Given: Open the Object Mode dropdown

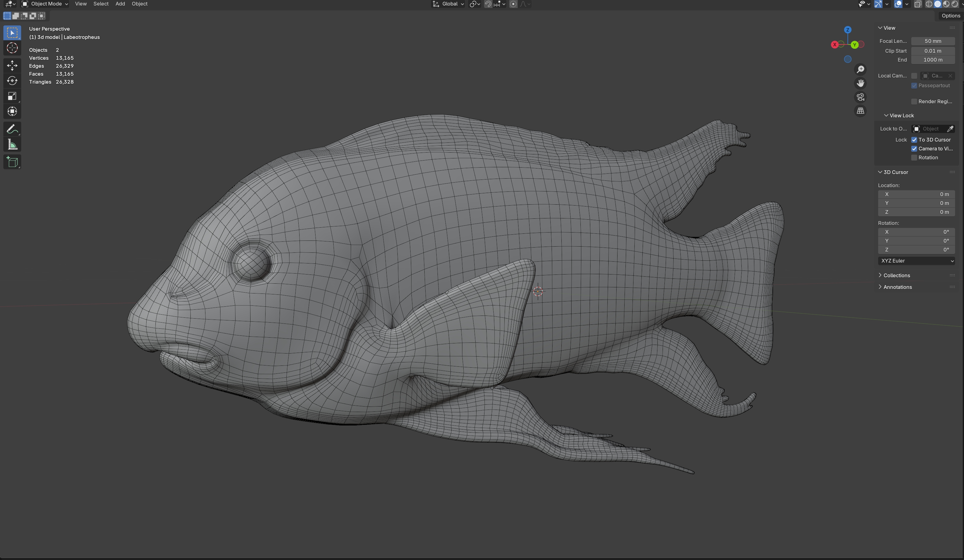Looking at the screenshot, I should pos(45,4).
